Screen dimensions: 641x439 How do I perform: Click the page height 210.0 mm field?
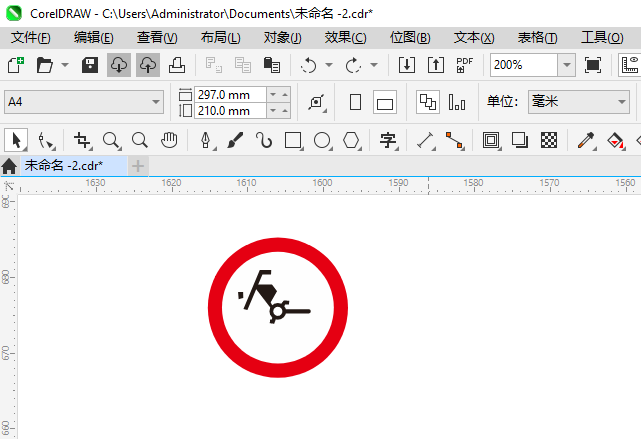pyautogui.click(x=230, y=111)
